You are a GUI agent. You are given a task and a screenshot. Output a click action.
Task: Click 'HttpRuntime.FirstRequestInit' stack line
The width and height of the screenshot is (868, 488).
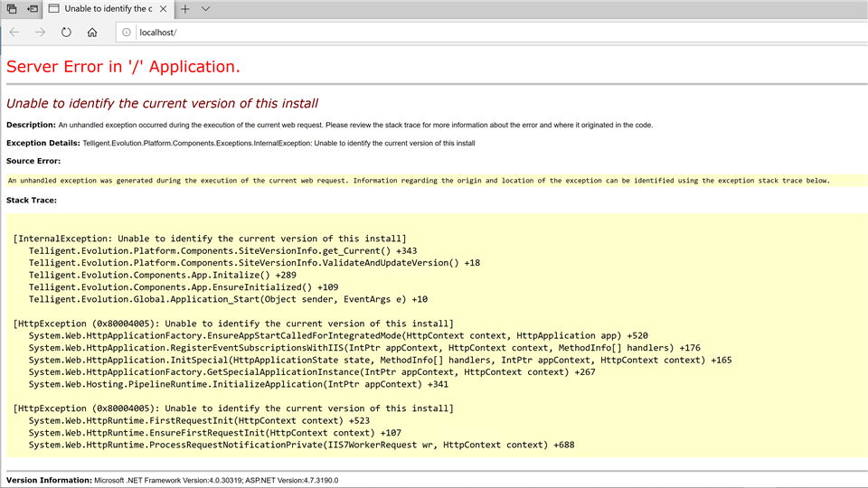[x=199, y=420]
